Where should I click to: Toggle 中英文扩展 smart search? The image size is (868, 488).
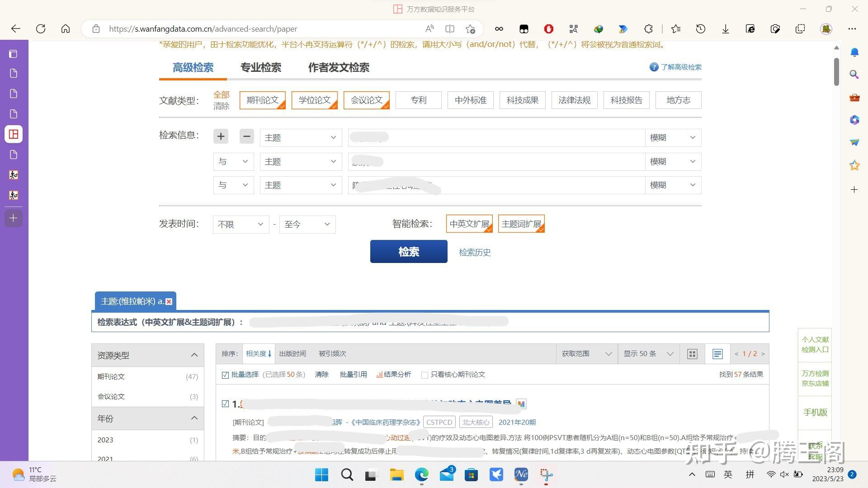[469, 224]
